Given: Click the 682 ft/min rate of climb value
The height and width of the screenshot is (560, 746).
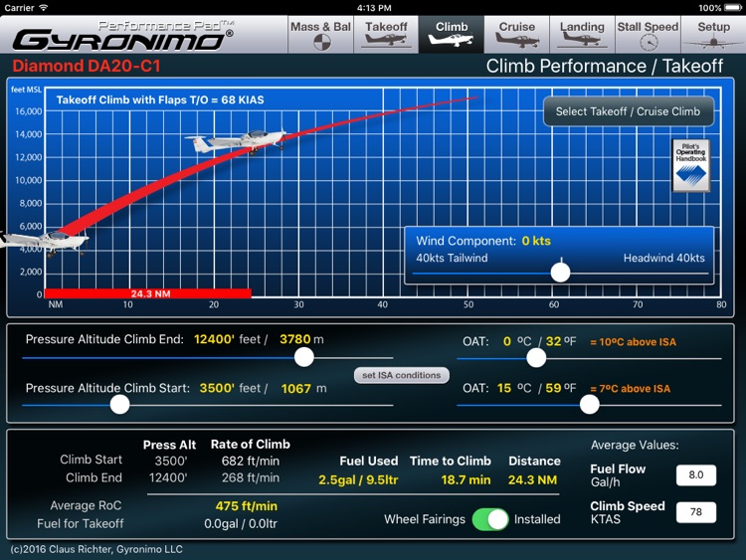Looking at the screenshot, I should (251, 462).
